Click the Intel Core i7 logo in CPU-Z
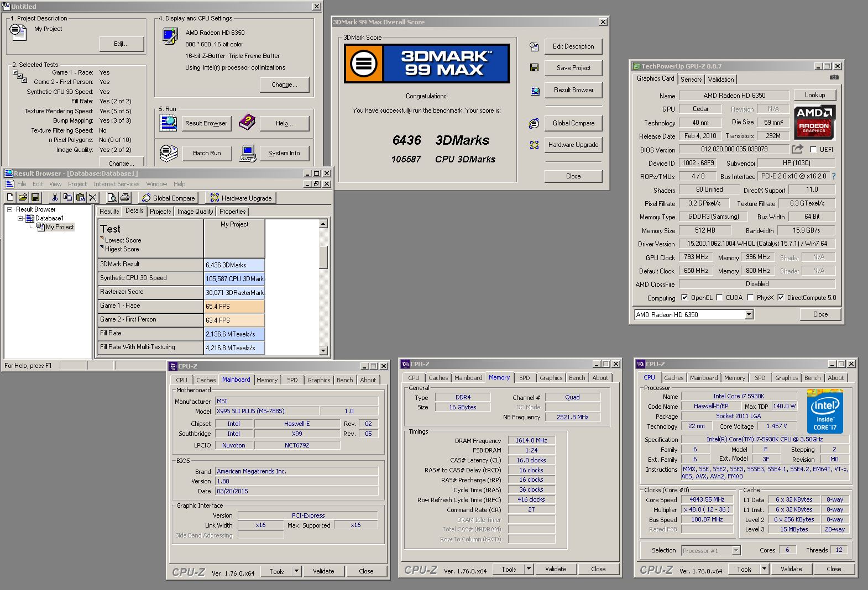 click(x=825, y=411)
